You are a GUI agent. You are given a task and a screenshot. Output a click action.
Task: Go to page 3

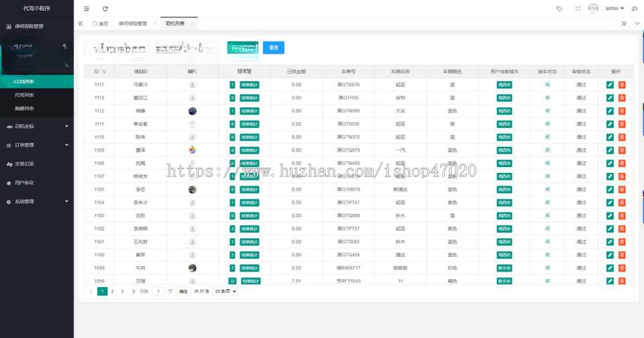[122, 291]
